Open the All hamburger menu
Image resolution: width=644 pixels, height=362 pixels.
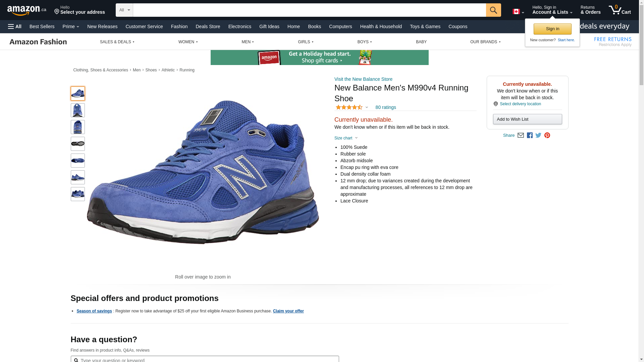pyautogui.click(x=15, y=26)
